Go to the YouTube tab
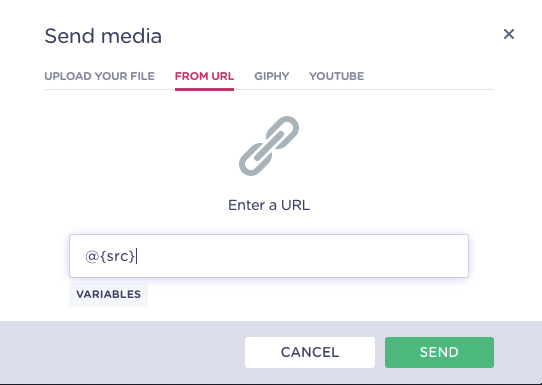Screen dimensions: 542x385 click(x=336, y=76)
